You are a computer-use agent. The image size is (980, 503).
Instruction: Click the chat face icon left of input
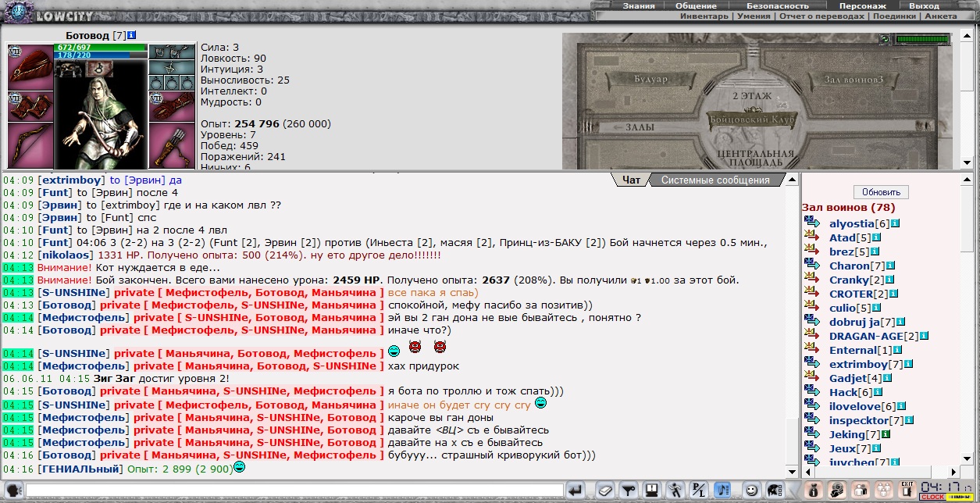tap(13, 491)
